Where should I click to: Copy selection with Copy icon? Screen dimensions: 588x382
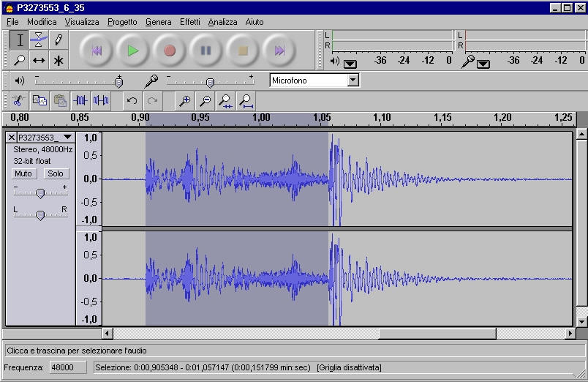coord(39,100)
